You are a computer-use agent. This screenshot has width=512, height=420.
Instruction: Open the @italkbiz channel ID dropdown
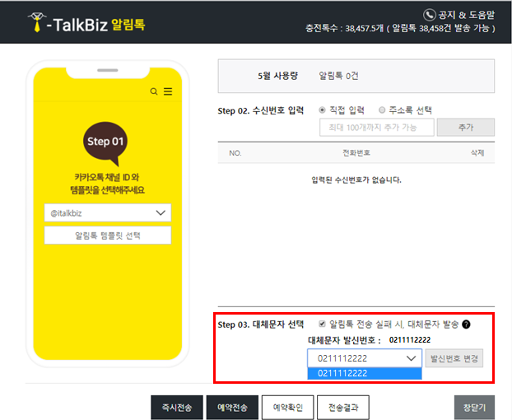click(108, 213)
